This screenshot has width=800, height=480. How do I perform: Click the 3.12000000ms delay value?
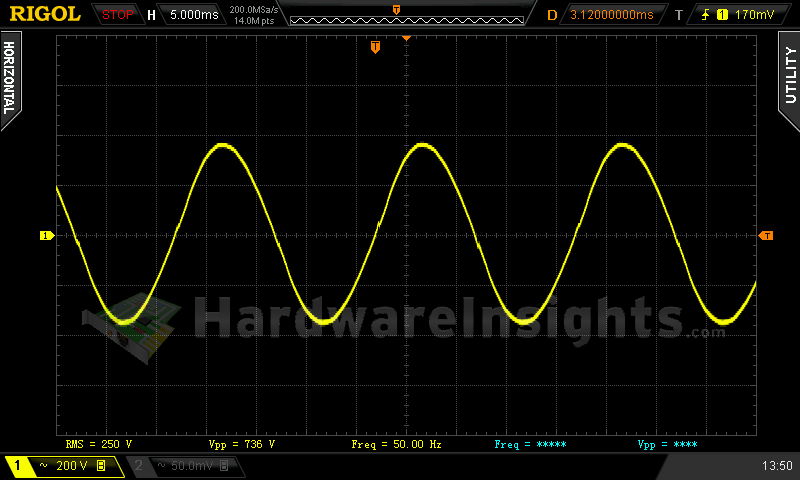(x=611, y=15)
